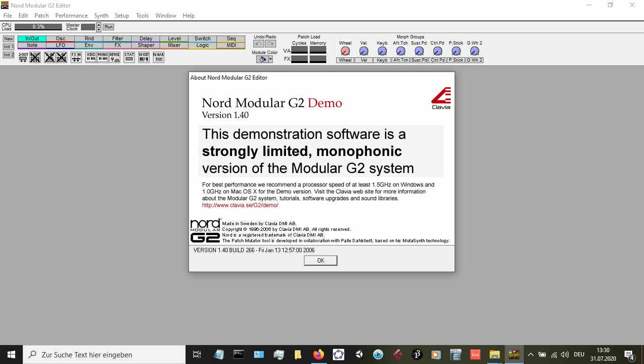Viewport: 644px width, 364px height.
Task: Add the FX IN module
Action: pyautogui.click(x=76, y=57)
